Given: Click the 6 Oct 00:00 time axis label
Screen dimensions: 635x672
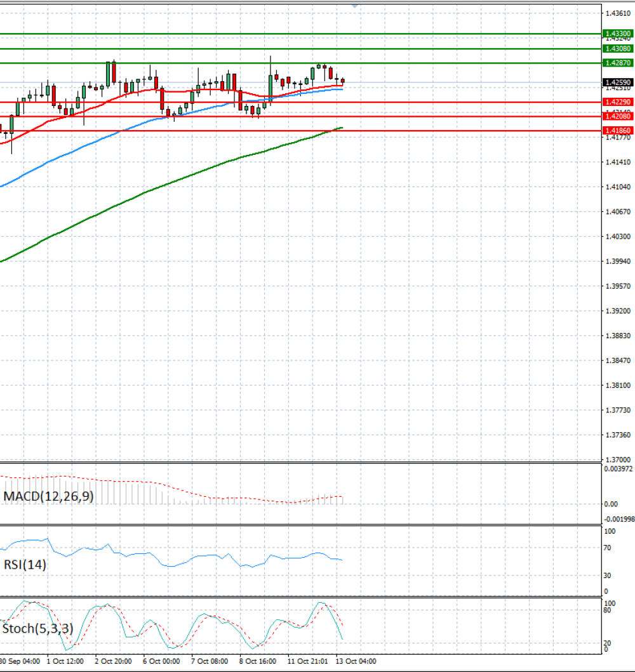Looking at the screenshot, I should click(162, 661).
